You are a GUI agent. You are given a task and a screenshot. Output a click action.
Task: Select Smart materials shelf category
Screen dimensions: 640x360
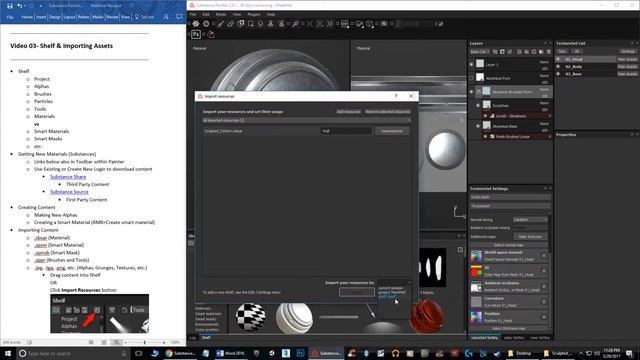[208, 313]
